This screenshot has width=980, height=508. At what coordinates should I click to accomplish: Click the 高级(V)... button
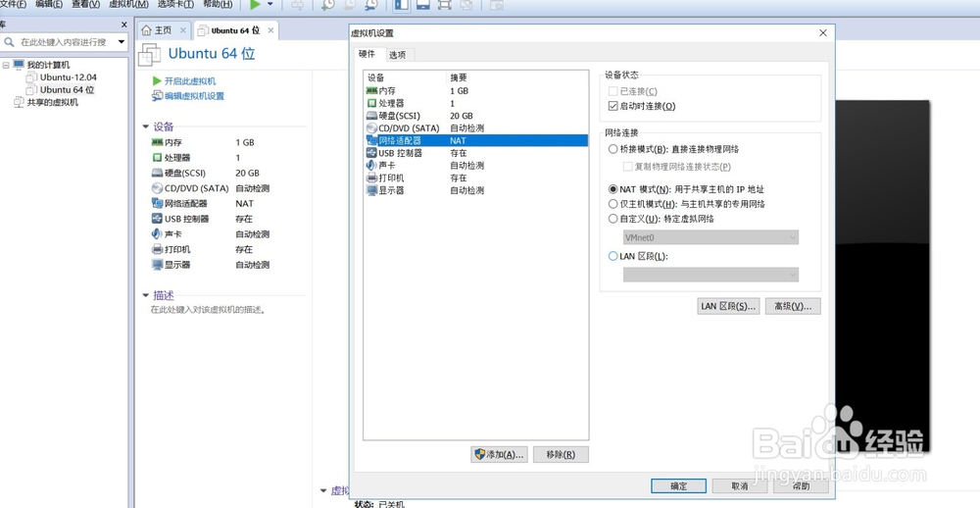[793, 307]
